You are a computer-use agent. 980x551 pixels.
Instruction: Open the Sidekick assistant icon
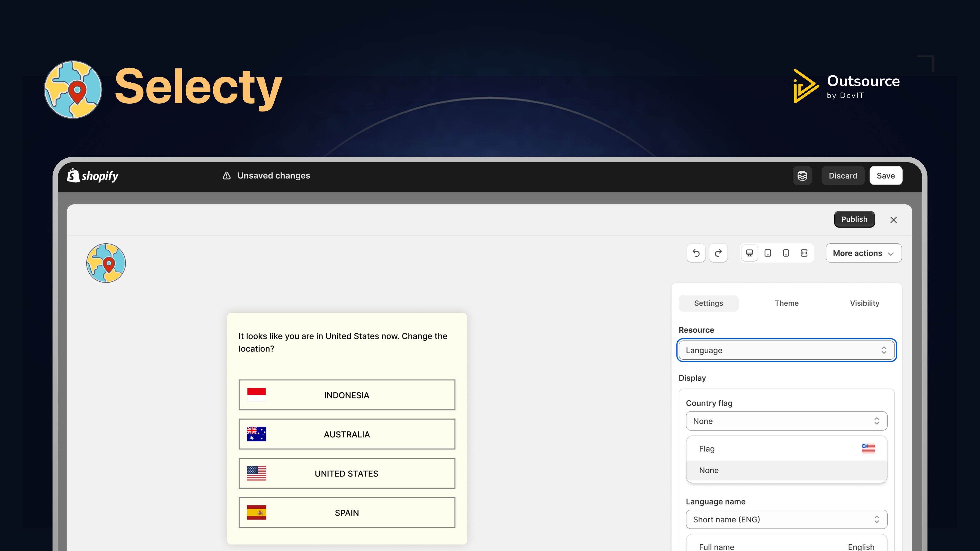[802, 176]
